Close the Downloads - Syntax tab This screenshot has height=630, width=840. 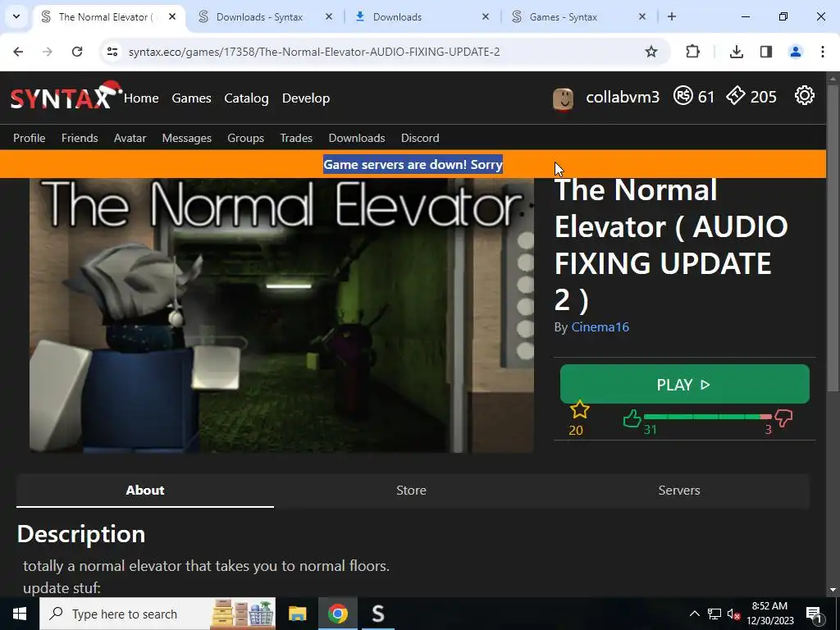coord(329,16)
